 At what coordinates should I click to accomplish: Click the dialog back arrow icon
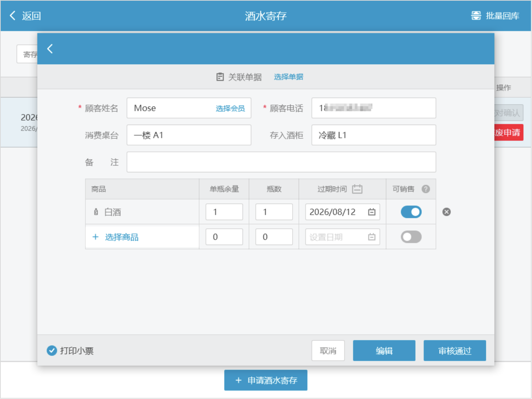50,49
